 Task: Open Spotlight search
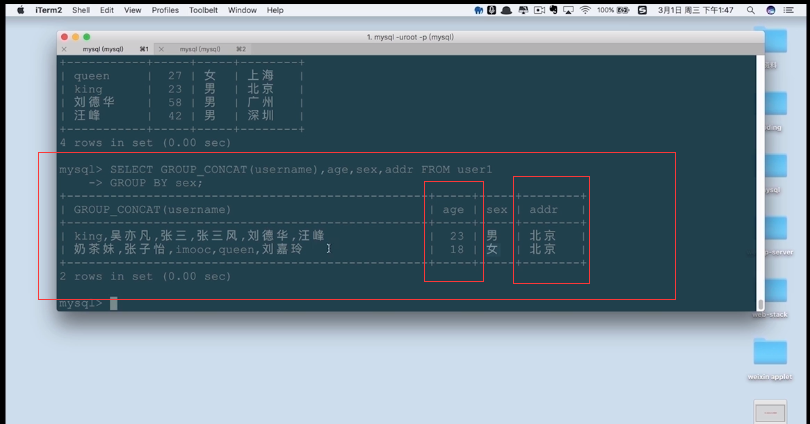pyautogui.click(x=751, y=10)
